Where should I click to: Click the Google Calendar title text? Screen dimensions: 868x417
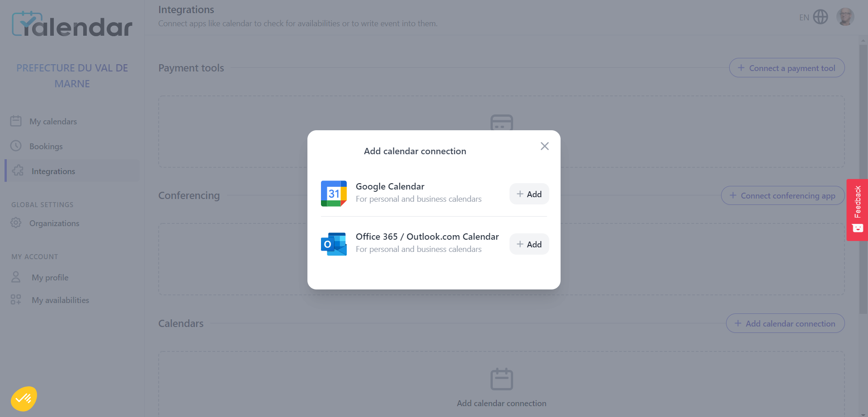click(x=390, y=186)
